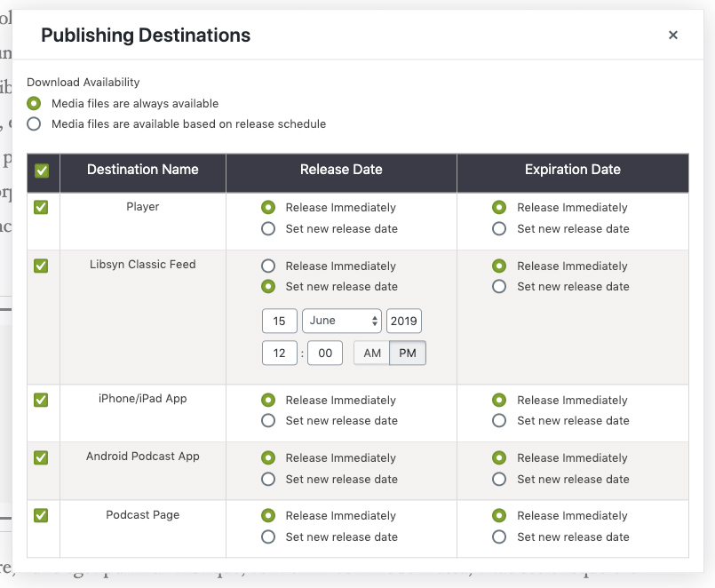Click the Release Date column header

341,170
